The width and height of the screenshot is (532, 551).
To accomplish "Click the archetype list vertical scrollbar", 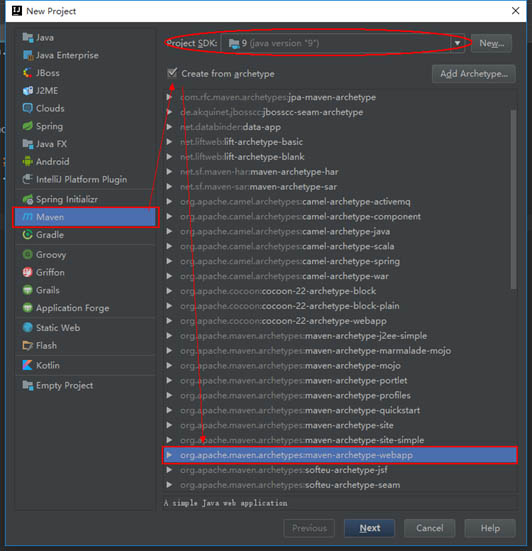I will coord(513,200).
